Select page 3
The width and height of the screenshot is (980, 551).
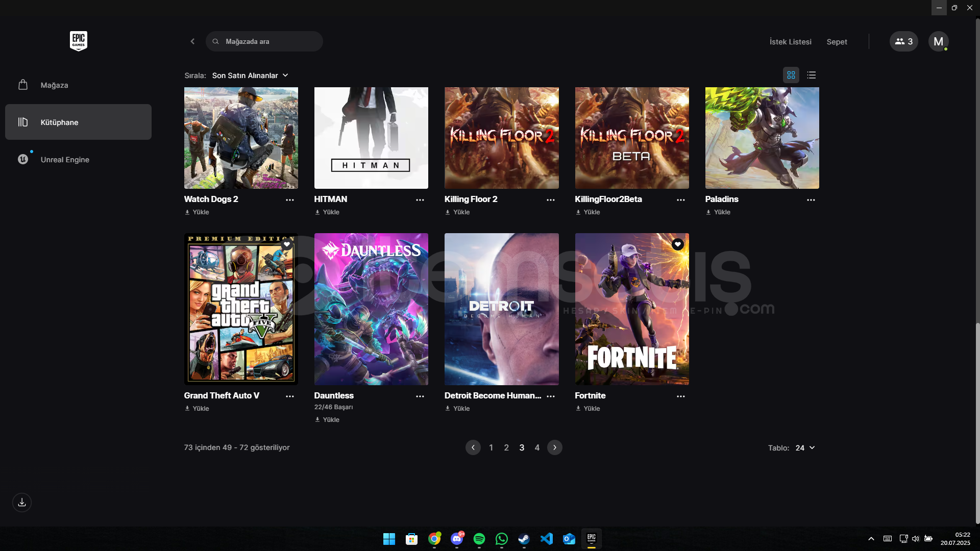click(522, 447)
